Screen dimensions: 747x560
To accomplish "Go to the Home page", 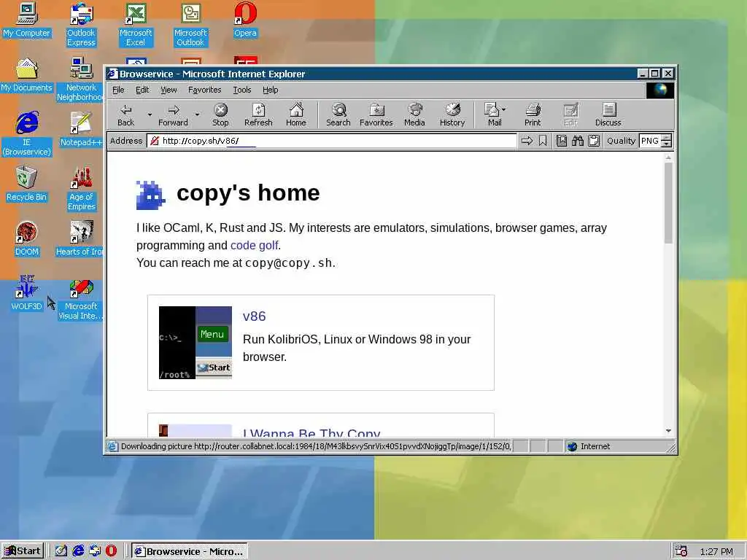I will (296, 114).
